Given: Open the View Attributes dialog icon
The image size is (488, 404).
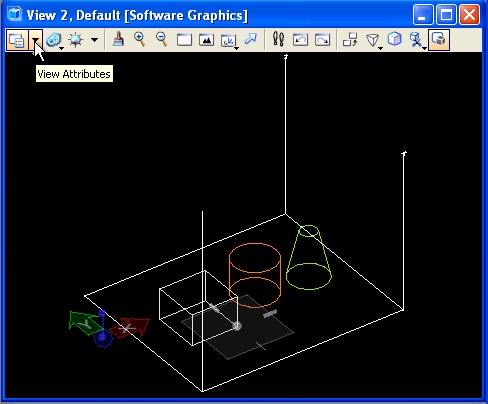Looking at the screenshot, I should [x=16, y=40].
